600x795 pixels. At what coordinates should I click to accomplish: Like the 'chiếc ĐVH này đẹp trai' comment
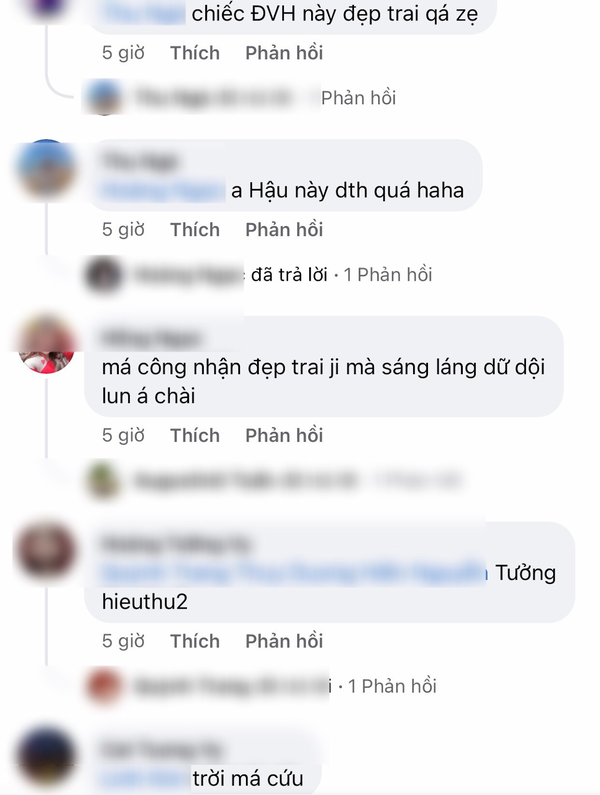click(x=195, y=53)
